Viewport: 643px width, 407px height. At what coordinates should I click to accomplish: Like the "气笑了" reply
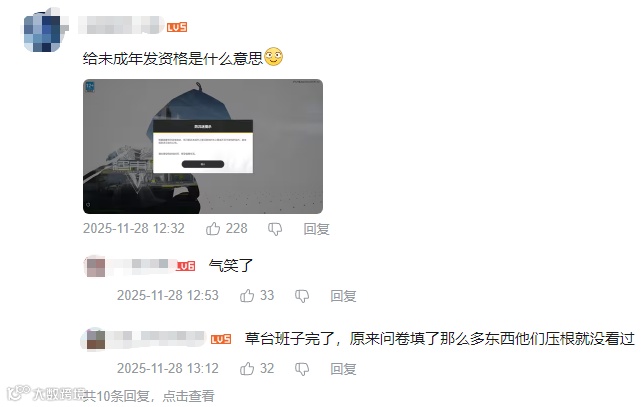pos(247,295)
